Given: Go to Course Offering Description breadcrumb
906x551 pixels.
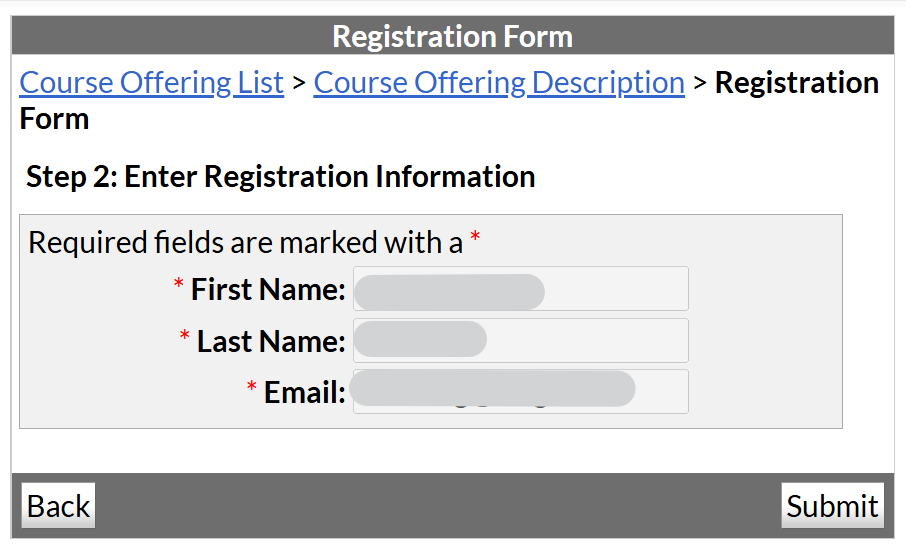Looking at the screenshot, I should [x=499, y=83].
